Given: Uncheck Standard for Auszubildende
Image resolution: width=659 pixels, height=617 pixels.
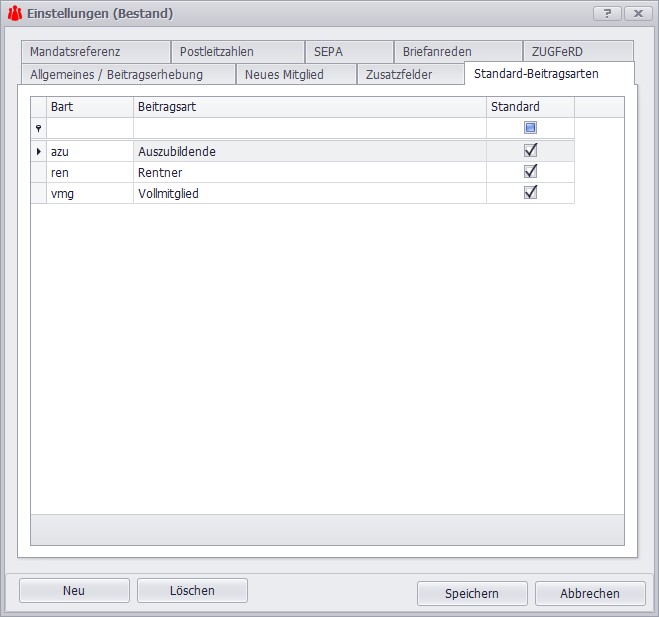Looking at the screenshot, I should coord(530,150).
